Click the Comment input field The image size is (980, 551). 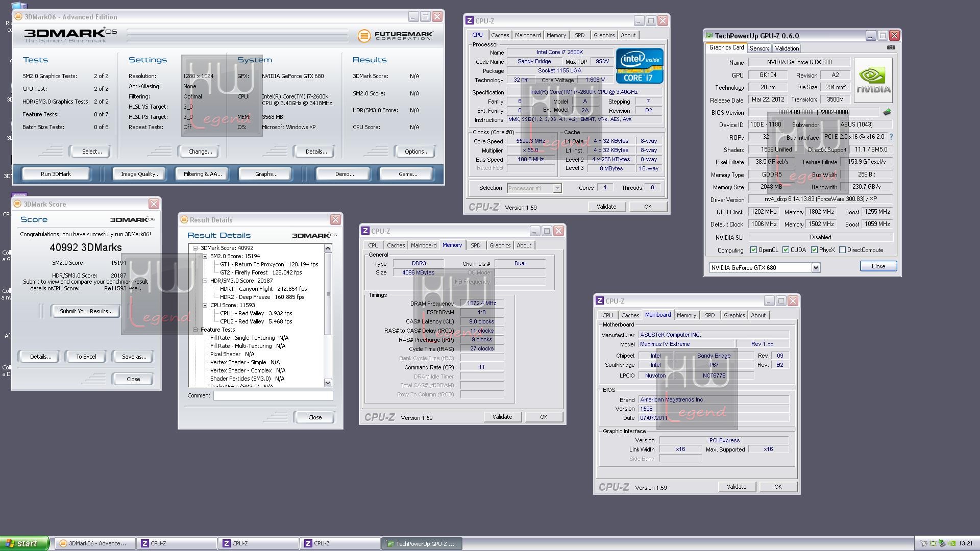pos(273,395)
